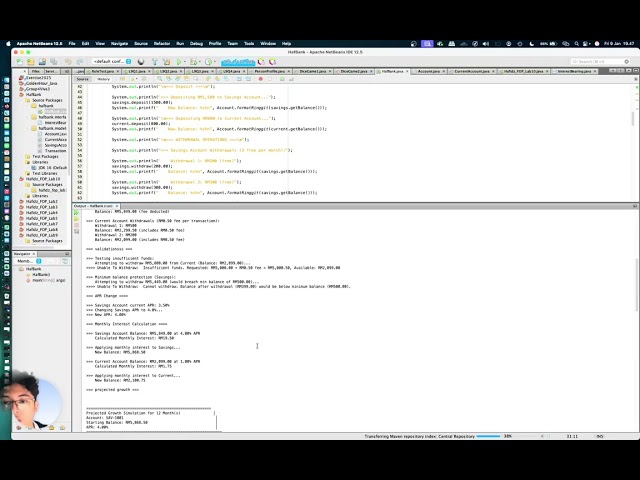Close the Output HafBank run tab
Screen dimensions: 640x480
pyautogui.click(x=117, y=206)
